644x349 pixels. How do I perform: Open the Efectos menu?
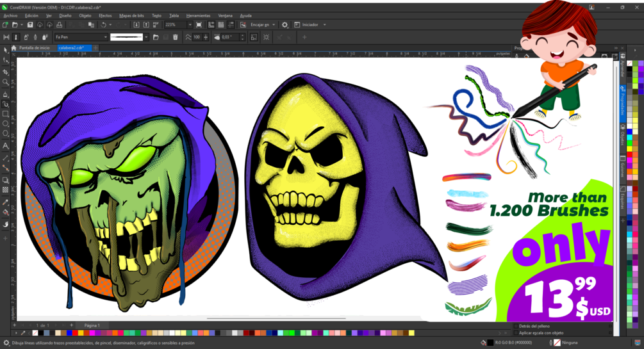click(105, 15)
